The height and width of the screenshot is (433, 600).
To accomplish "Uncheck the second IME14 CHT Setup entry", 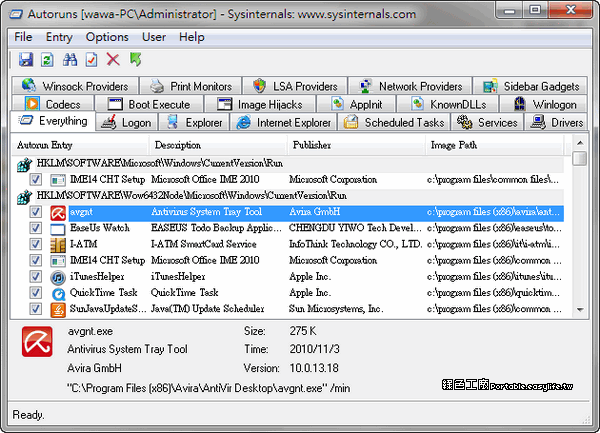I will click(x=36, y=260).
